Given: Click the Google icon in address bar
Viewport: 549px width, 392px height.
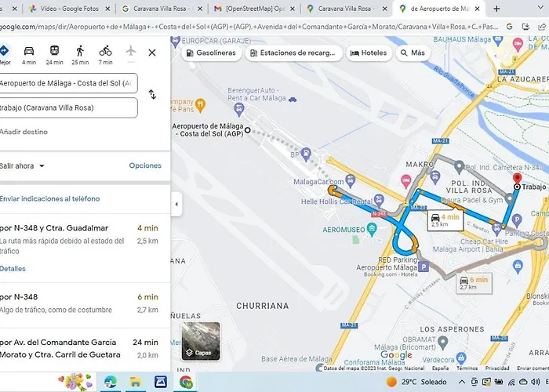Looking at the screenshot, I should click(510, 27).
